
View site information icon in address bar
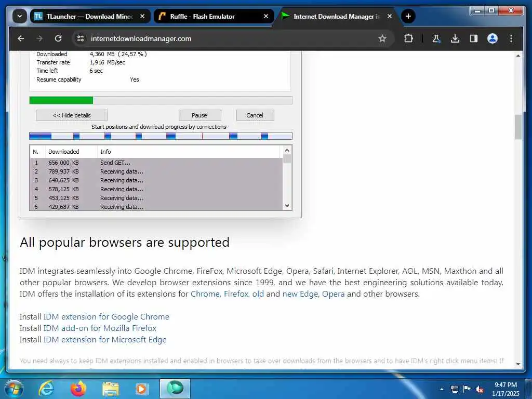[81, 38]
